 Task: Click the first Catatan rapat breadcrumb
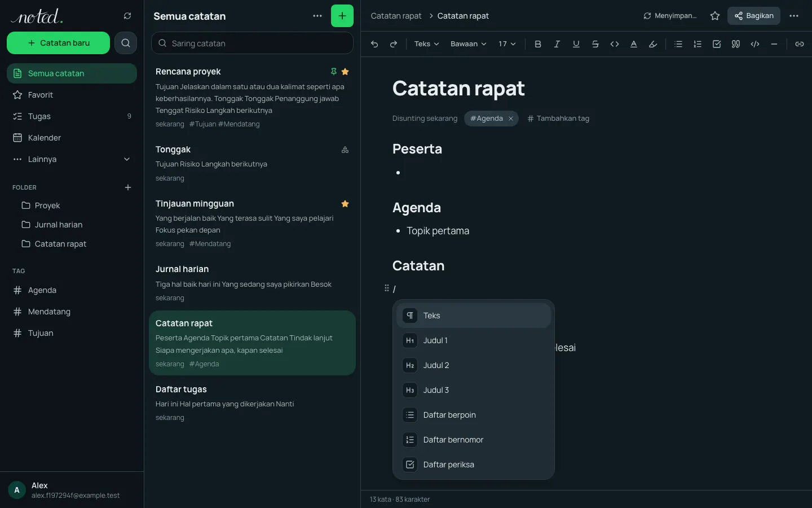[396, 16]
